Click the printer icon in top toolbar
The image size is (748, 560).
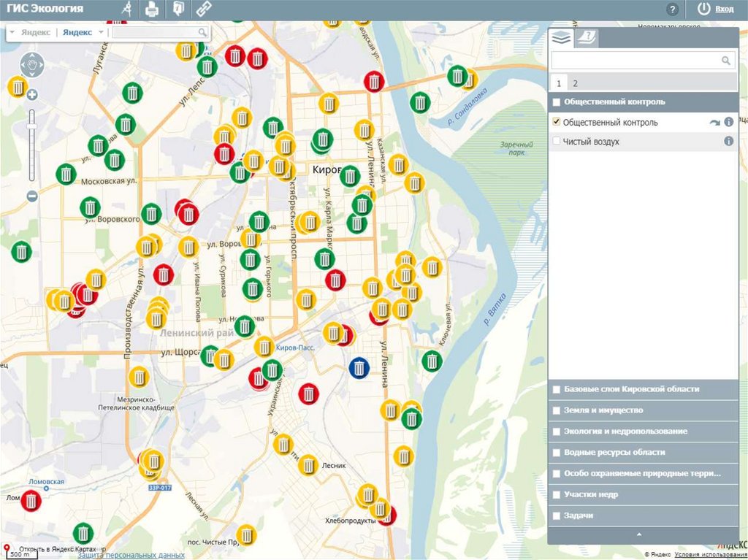pos(152,9)
